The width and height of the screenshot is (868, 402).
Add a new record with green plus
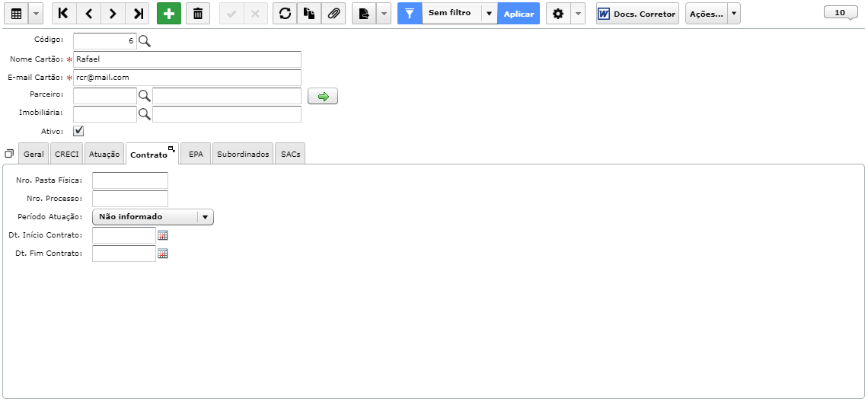[x=169, y=14]
